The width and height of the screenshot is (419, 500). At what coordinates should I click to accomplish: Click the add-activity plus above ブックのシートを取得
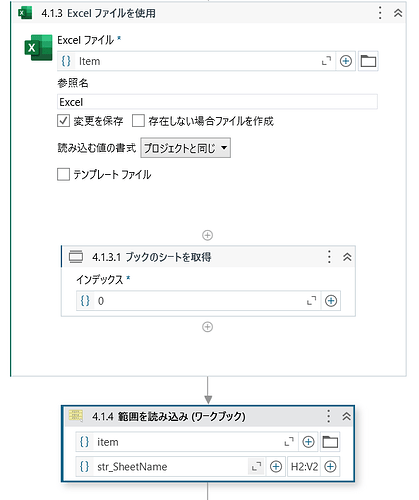click(x=207, y=235)
